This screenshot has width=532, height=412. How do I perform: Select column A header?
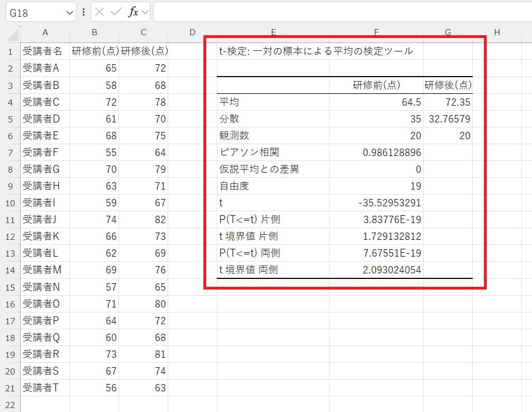[x=45, y=33]
